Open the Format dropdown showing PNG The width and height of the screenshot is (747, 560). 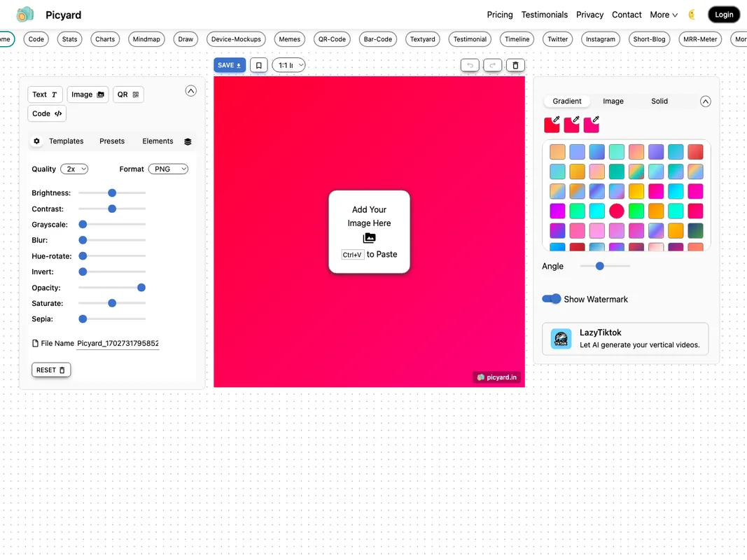point(168,169)
